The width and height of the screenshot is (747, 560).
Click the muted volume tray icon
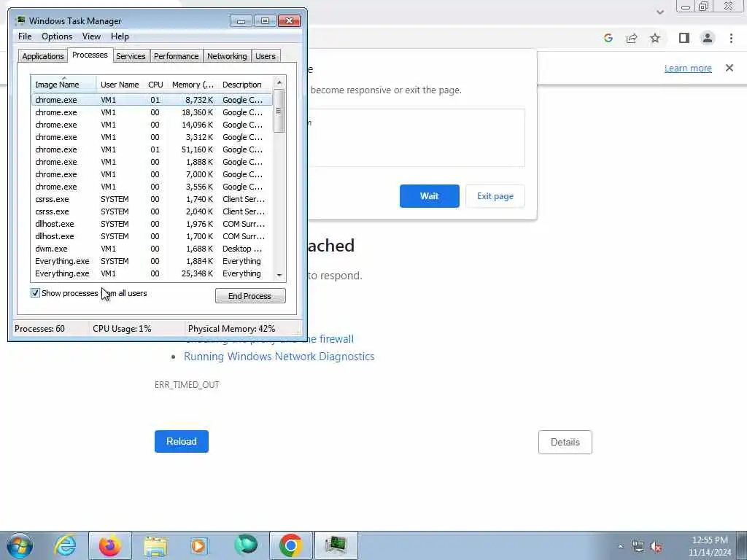[657, 547]
